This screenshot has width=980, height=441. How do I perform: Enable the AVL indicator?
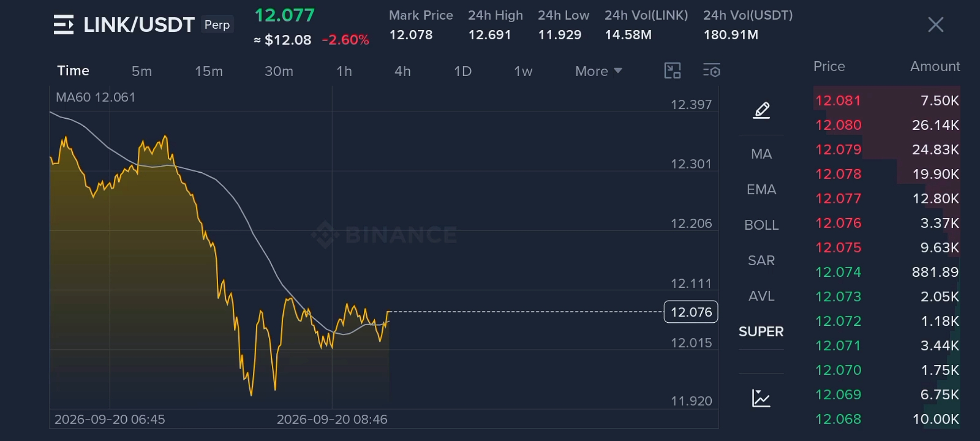click(761, 296)
